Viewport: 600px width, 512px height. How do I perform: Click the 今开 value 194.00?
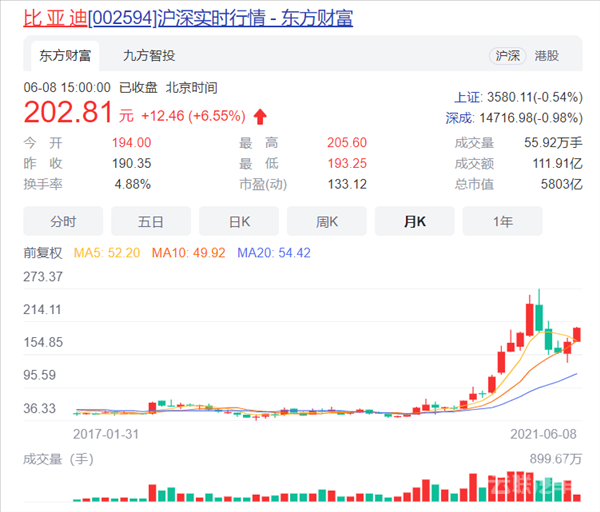click(132, 143)
